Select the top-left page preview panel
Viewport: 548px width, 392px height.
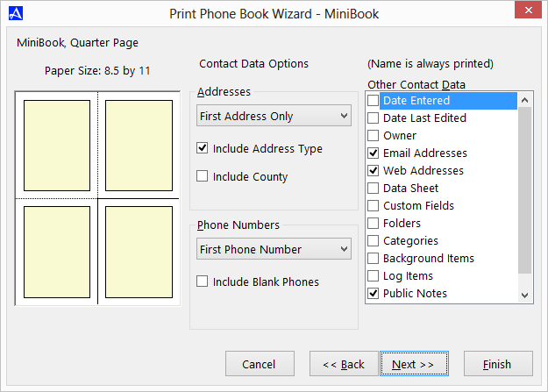coord(57,145)
